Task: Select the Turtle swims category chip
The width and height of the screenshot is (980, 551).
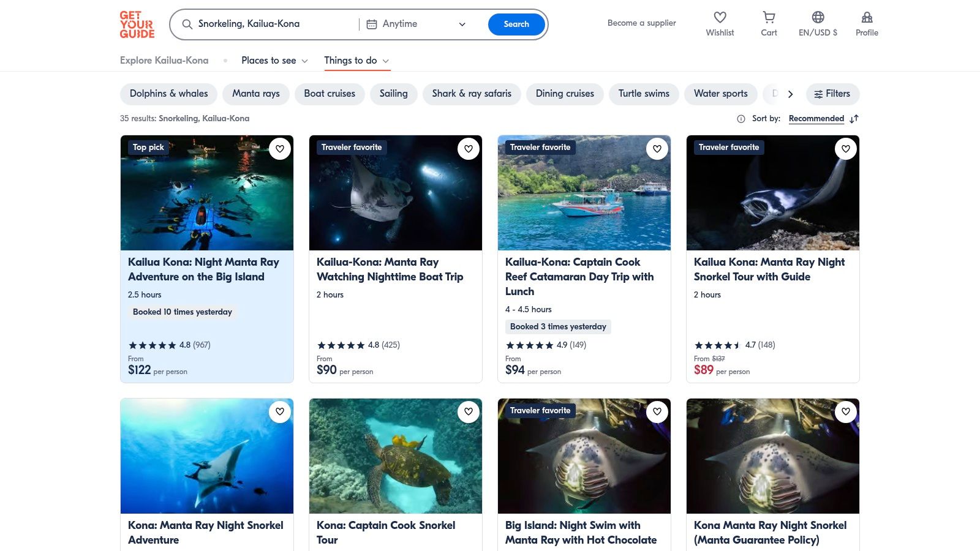Action: [644, 94]
